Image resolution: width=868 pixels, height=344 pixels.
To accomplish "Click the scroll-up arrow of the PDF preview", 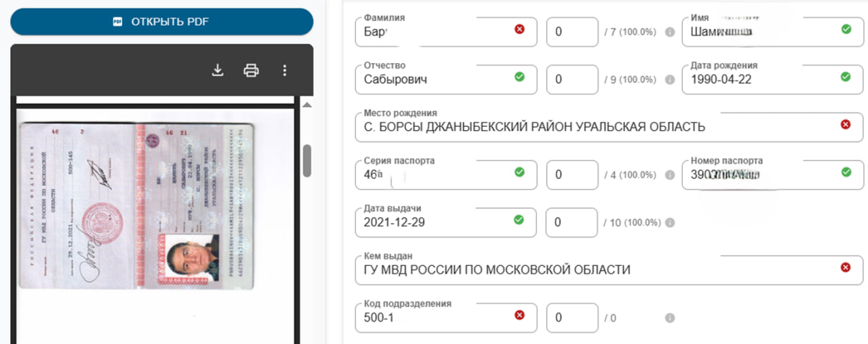I will click(x=307, y=105).
